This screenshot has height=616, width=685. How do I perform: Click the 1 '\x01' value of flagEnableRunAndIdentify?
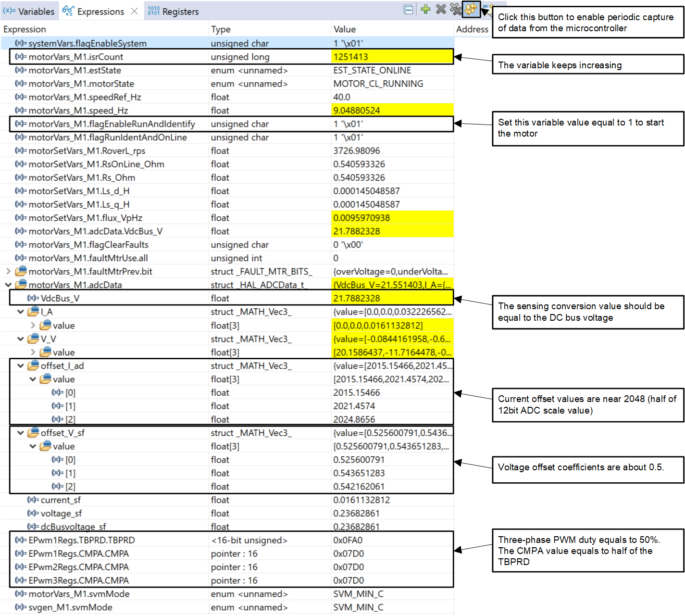point(348,124)
